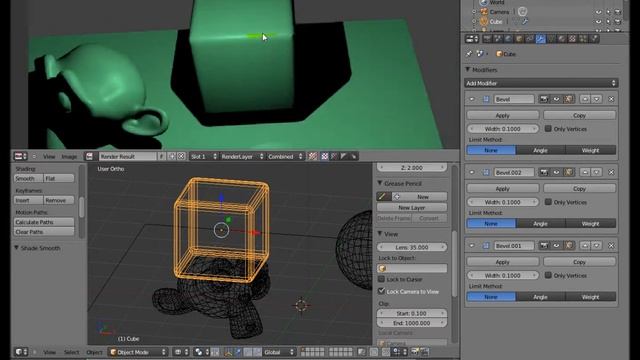The height and width of the screenshot is (360, 640).
Task: Enable Only Vertices for Bevel modifier
Action: tap(548, 129)
